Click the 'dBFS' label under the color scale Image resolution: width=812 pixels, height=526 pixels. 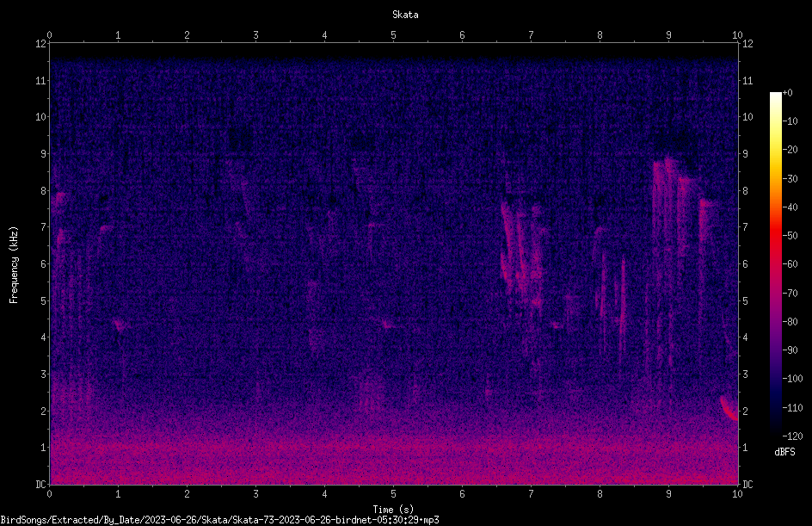click(784, 452)
